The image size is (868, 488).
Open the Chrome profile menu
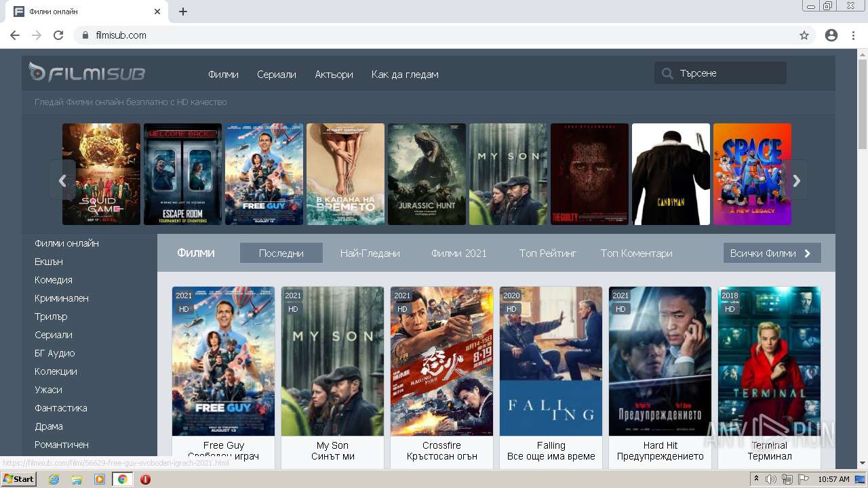pyautogui.click(x=831, y=35)
